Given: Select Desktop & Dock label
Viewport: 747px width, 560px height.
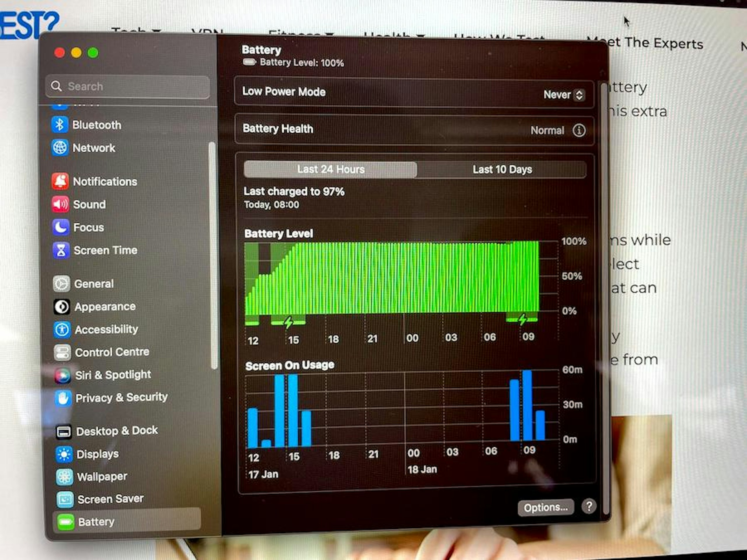Looking at the screenshot, I should click(117, 431).
